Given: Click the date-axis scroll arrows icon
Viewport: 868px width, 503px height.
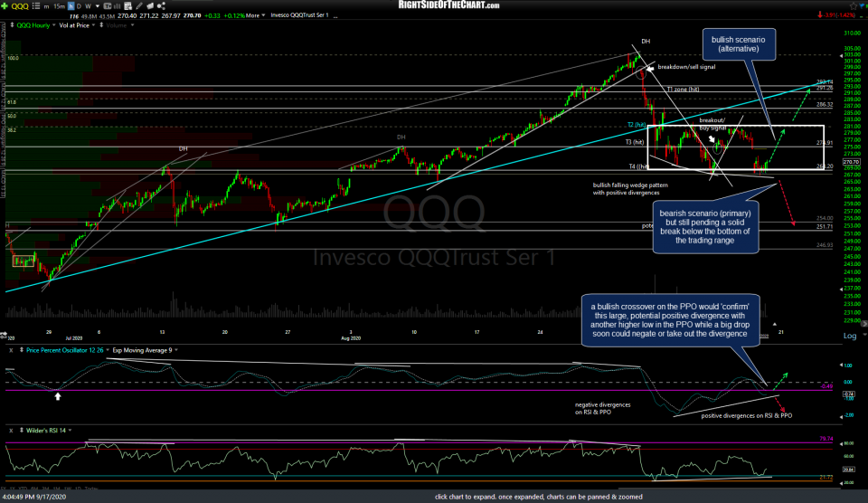Looking at the screenshot, I should pos(4,335).
